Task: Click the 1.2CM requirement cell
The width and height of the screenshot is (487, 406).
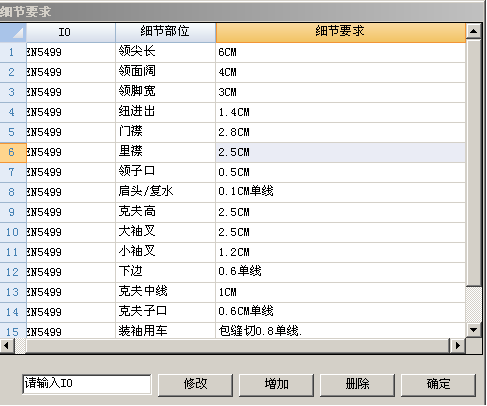Action: [x=341, y=252]
